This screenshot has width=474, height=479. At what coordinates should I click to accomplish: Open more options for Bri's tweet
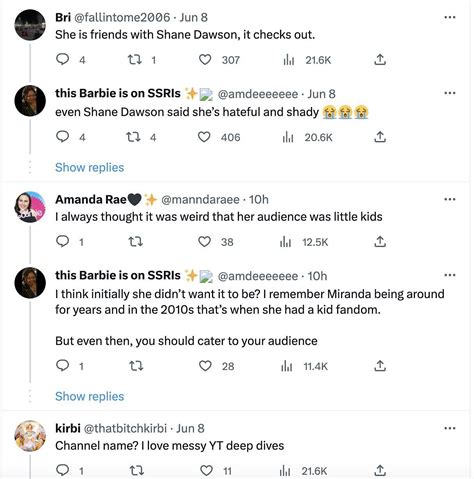tap(450, 17)
